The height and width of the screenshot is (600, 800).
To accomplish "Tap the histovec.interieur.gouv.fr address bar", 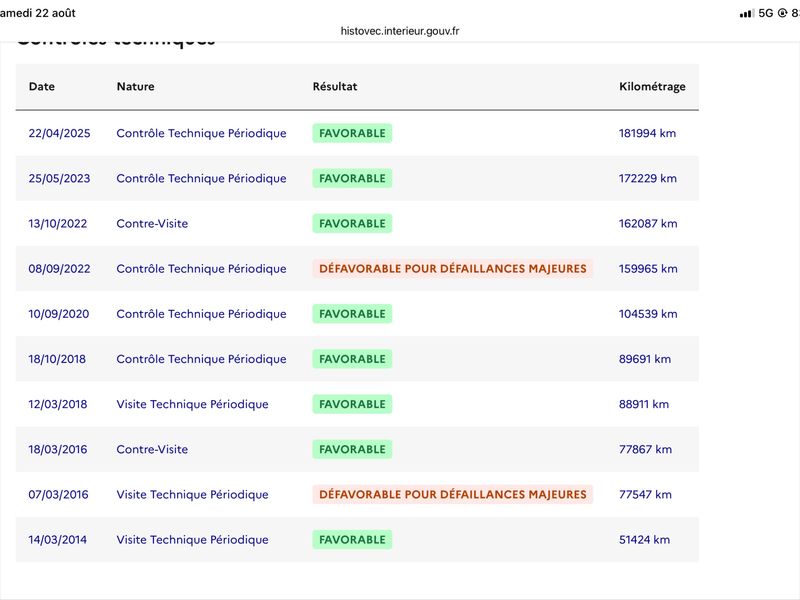I will pos(399,31).
